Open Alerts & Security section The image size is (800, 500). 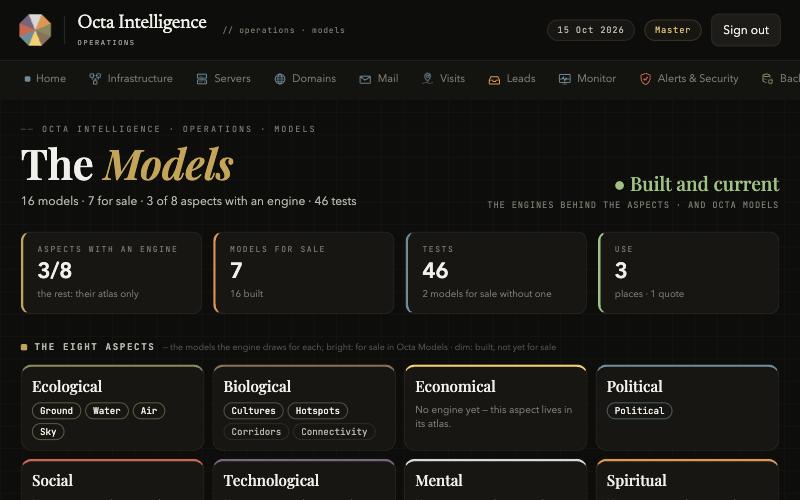pyautogui.click(x=689, y=79)
